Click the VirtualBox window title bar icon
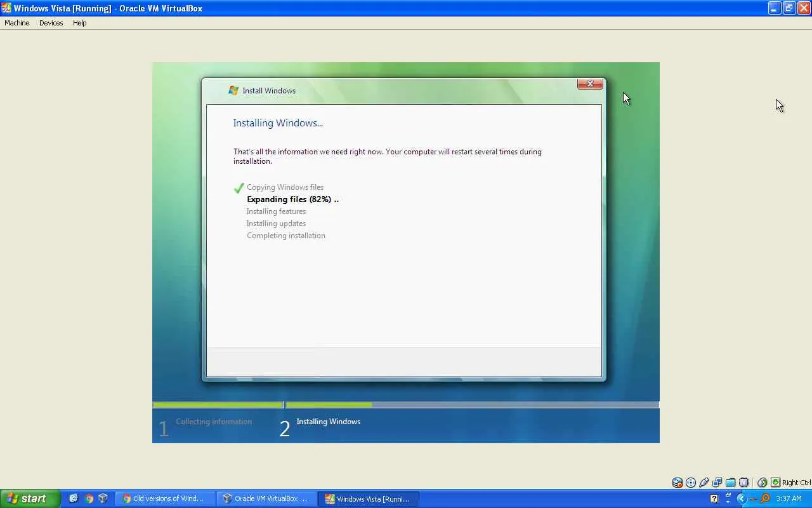The width and height of the screenshot is (812, 508). click(x=6, y=8)
